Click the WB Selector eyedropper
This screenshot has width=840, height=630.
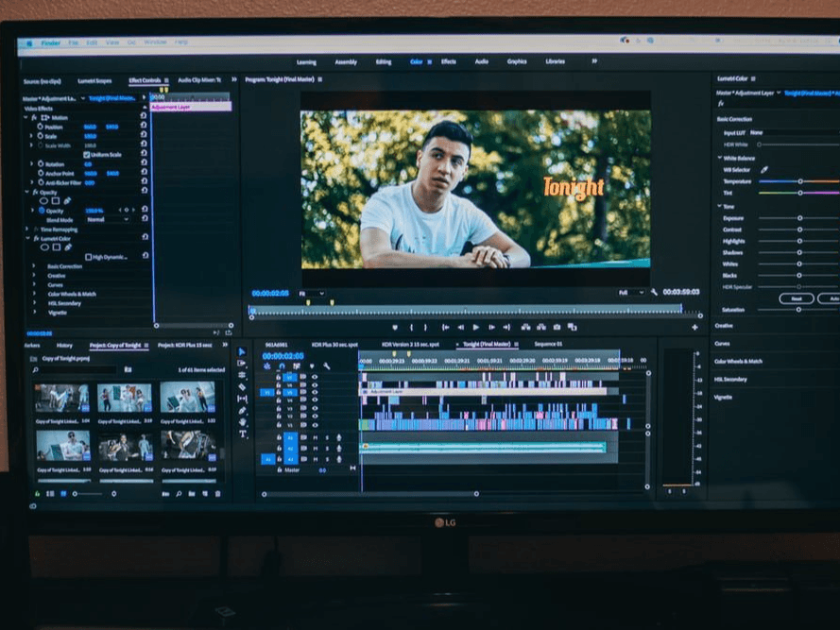[764, 169]
